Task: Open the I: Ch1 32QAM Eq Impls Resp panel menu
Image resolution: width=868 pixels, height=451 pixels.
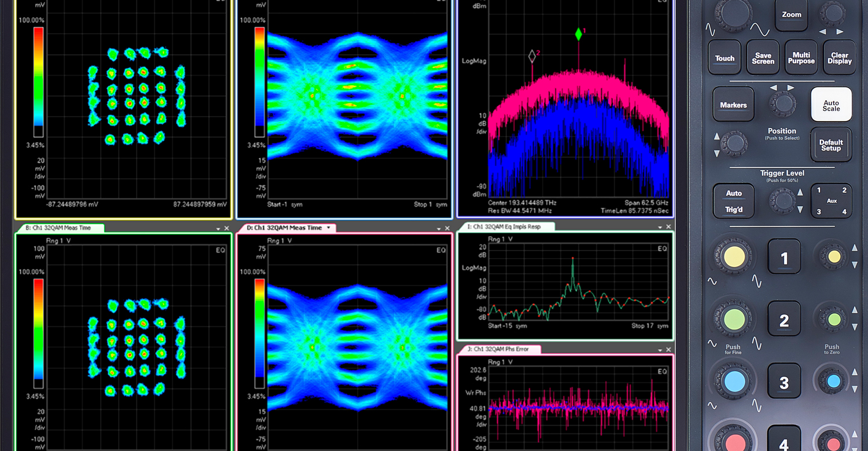Action: 661,226
